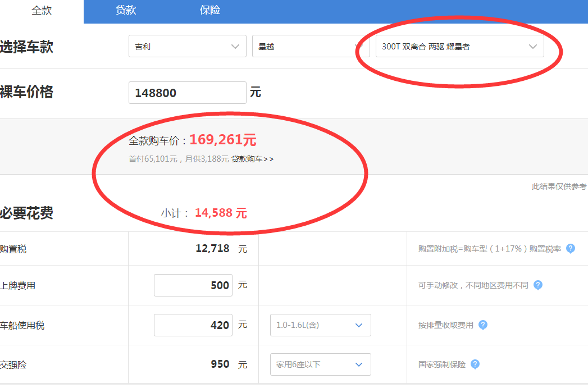Click the 车船使用税 row label
588x388 pixels.
coord(22,326)
